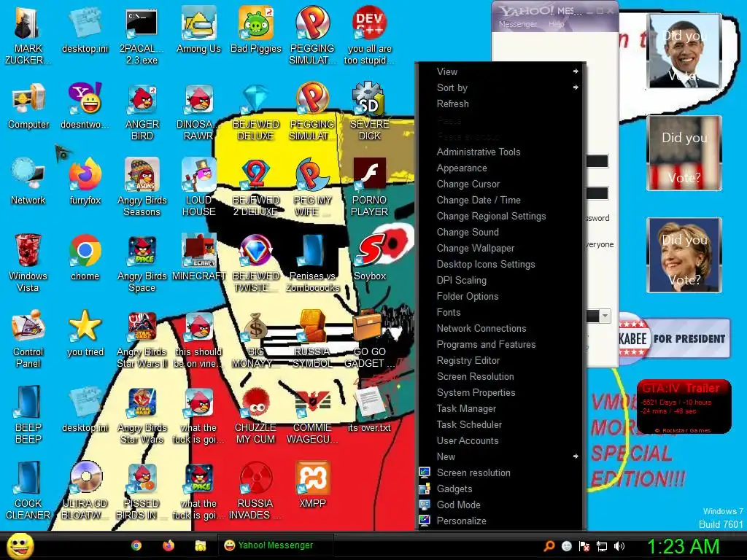Open the chome Chrome shortcut
The width and height of the screenshot is (747, 560).
(85, 257)
